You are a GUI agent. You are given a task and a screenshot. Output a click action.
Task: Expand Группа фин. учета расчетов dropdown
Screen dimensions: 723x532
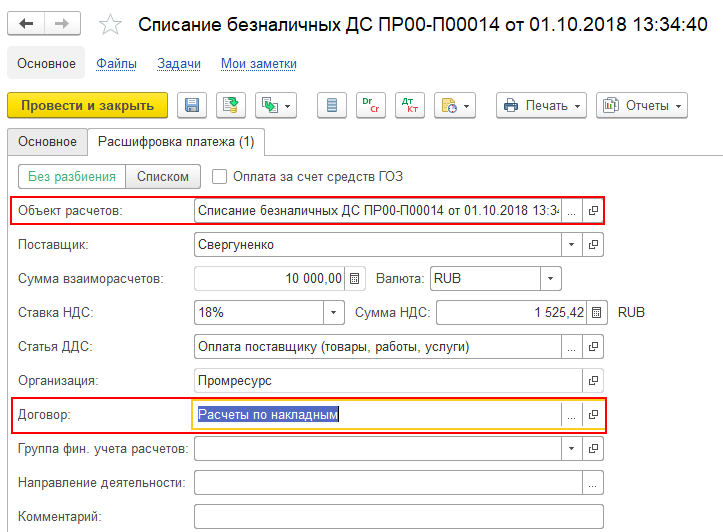coord(572,449)
